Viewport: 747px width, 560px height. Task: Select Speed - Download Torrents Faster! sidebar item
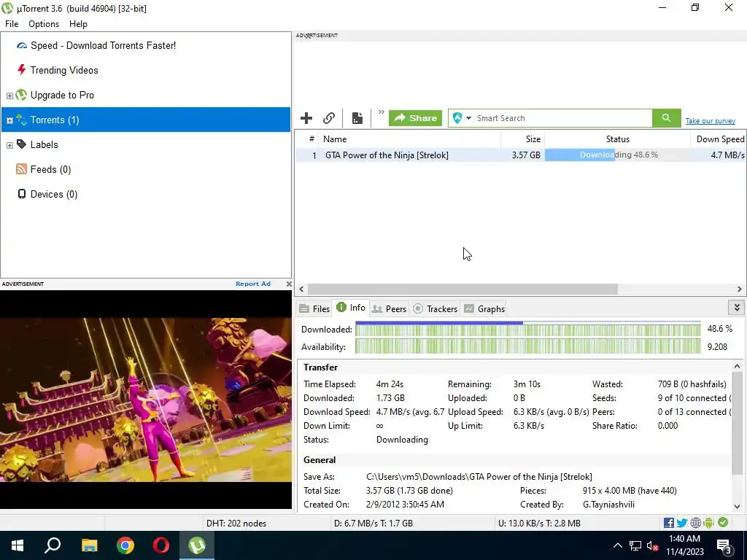(103, 46)
